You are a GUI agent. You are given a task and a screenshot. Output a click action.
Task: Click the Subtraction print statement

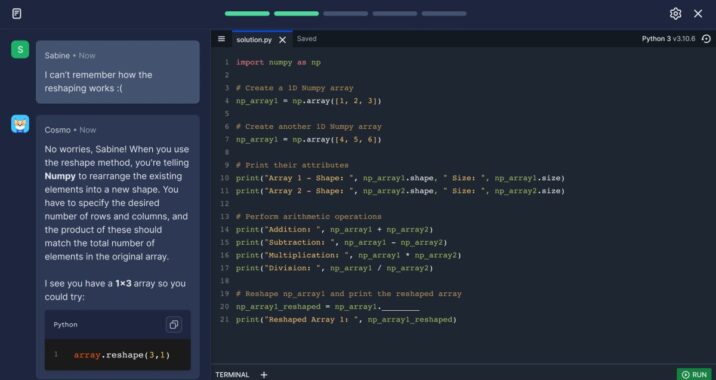click(x=342, y=243)
